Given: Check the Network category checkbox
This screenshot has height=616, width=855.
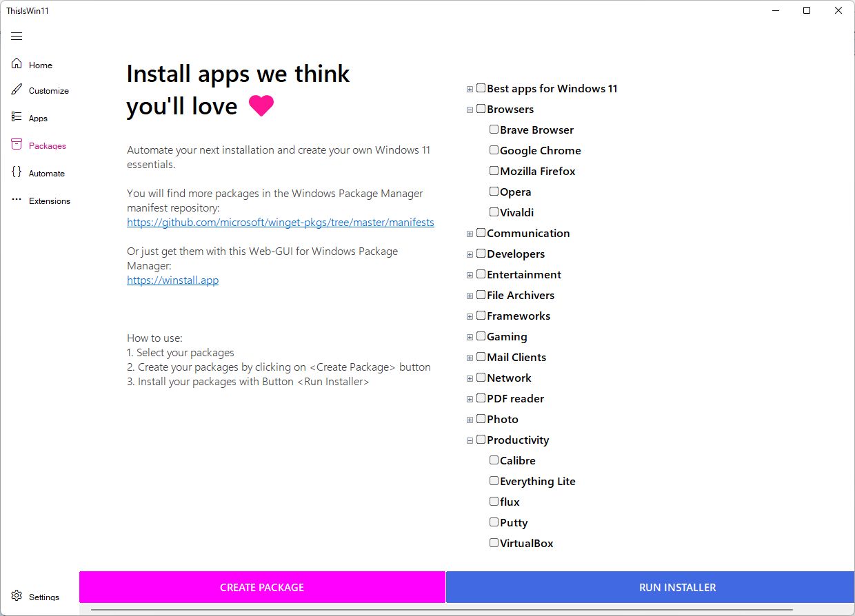Looking at the screenshot, I should pos(481,378).
